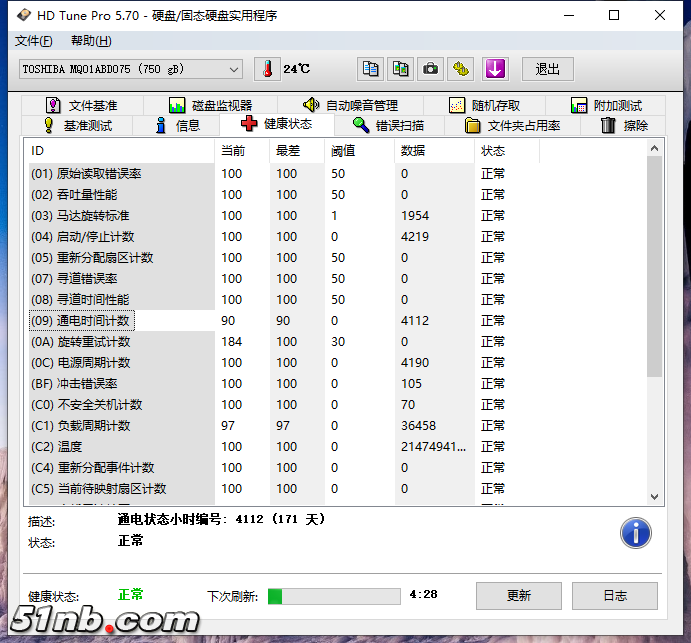Open the 文件(F) menu
The height and width of the screenshot is (643, 691).
click(34, 41)
